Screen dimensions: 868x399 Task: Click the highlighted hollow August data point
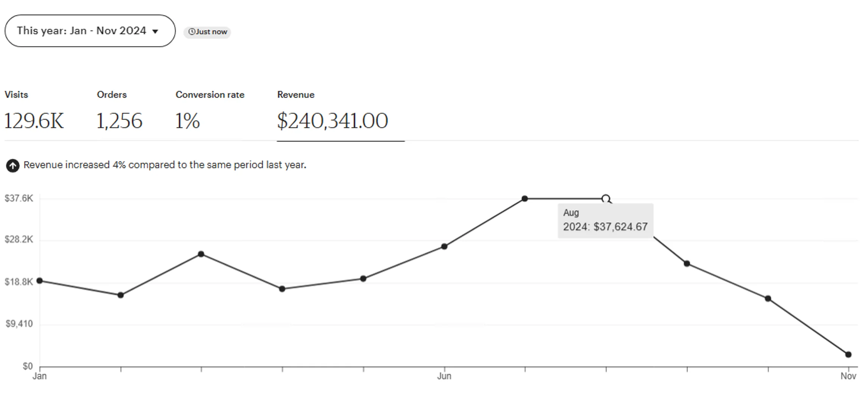tap(606, 199)
